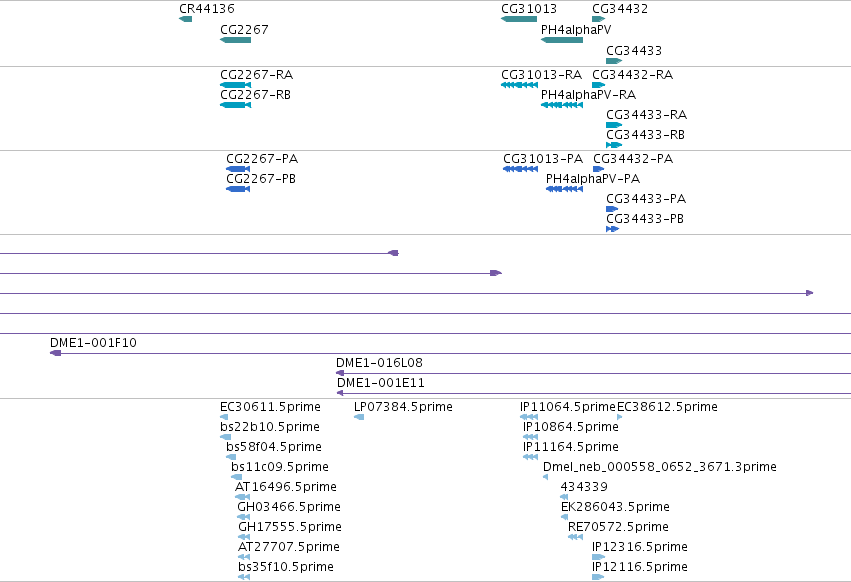Click the CG34432-RA transcript arrow
Viewport: 851px width, 582px height.
click(599, 85)
